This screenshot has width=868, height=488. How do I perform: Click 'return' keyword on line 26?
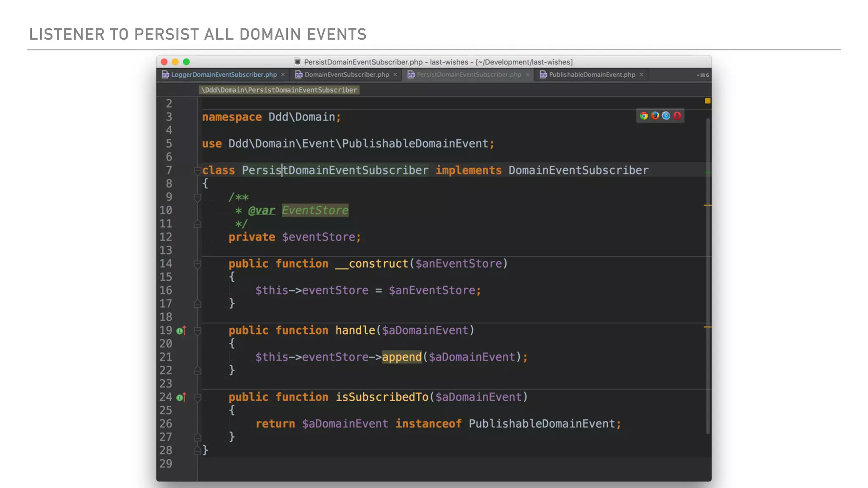(275, 424)
